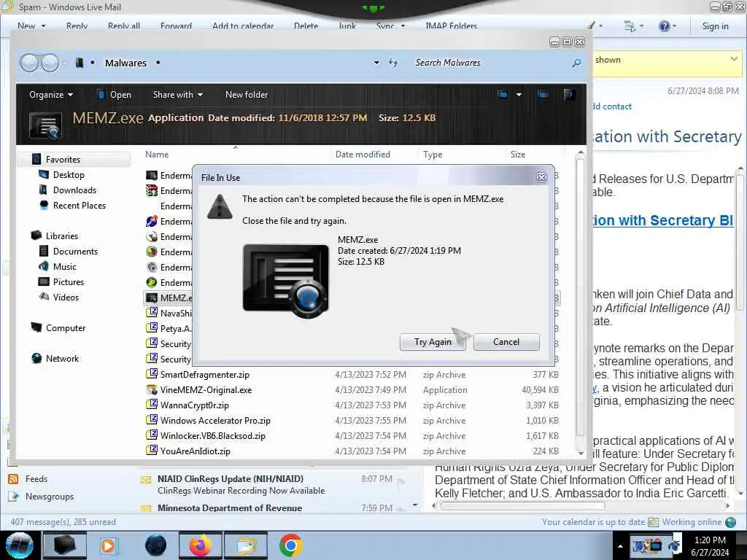
Task: Click the WannaCrypt0r.zip archive icon
Action: (152, 405)
